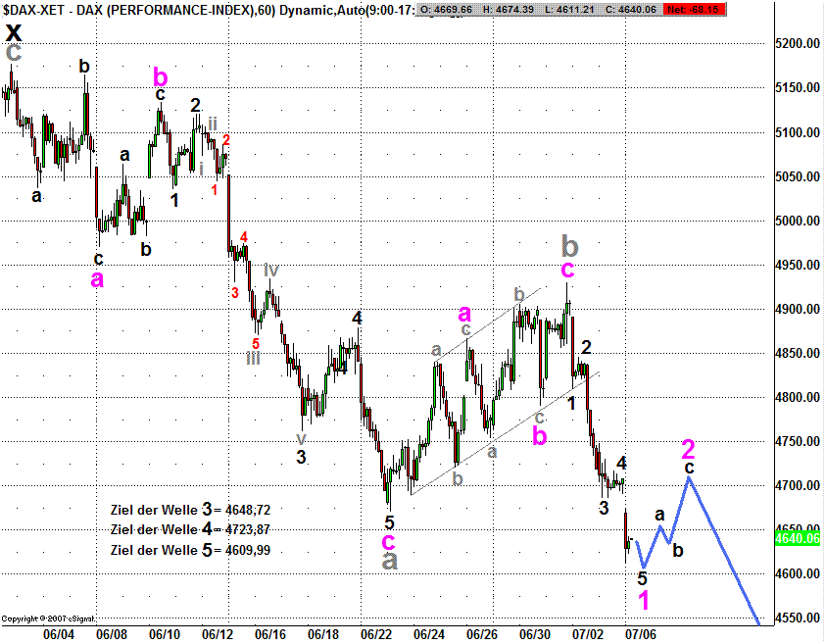
Task: Click the 07/06 date axis label
Action: click(643, 634)
